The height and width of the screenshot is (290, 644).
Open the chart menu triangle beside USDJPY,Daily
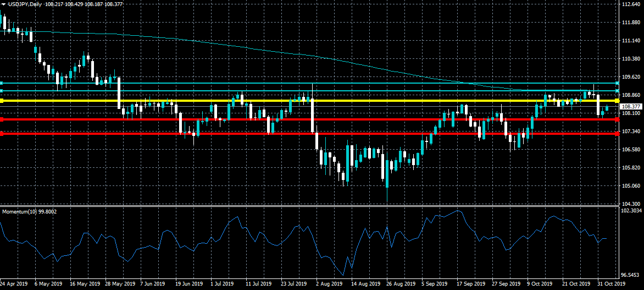[x=3, y=4]
